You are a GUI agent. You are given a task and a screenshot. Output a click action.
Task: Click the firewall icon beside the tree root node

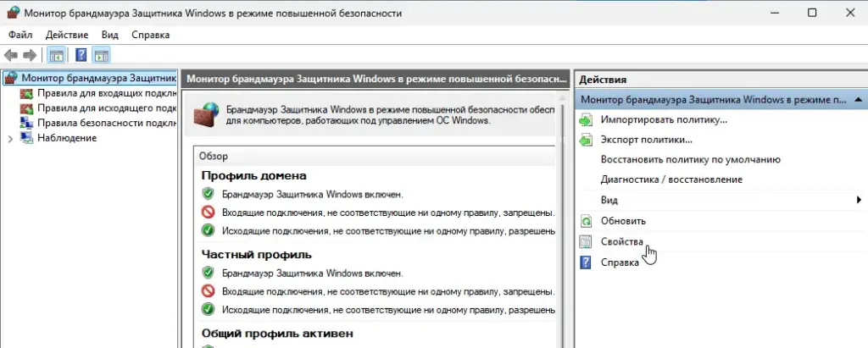click(x=10, y=79)
